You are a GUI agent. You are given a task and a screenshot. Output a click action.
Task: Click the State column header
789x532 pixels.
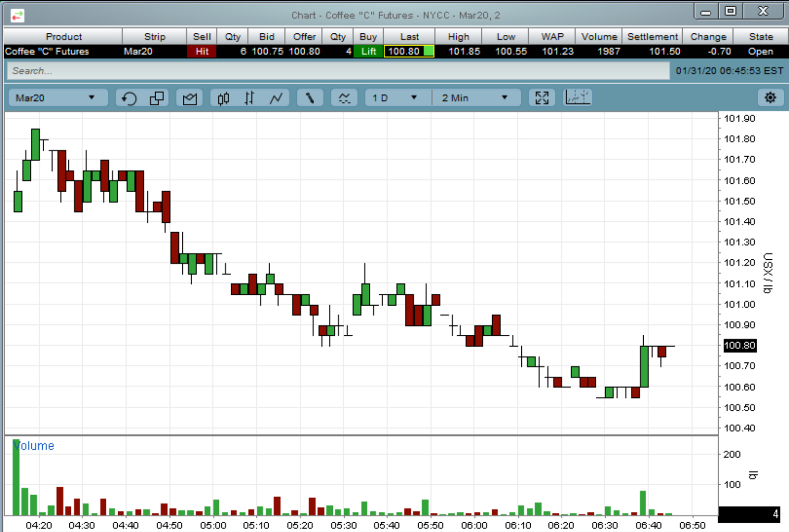[761, 36]
